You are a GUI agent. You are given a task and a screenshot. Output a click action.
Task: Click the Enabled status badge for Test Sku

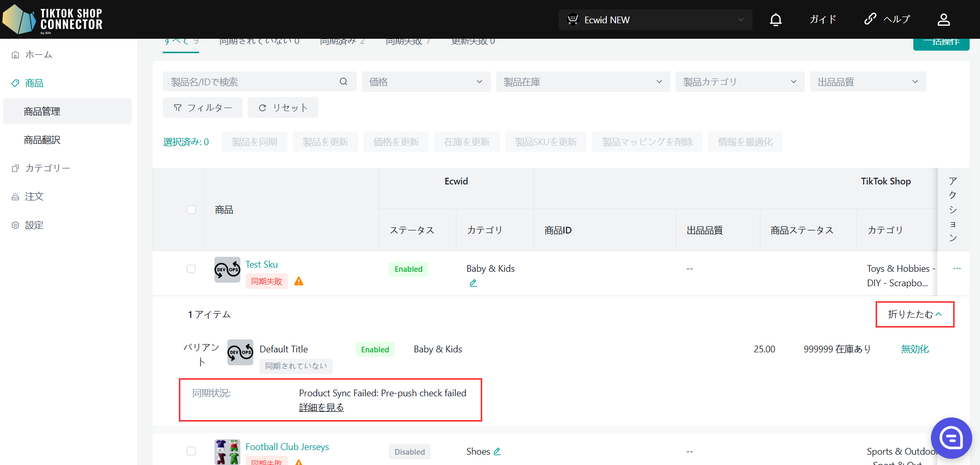click(408, 269)
